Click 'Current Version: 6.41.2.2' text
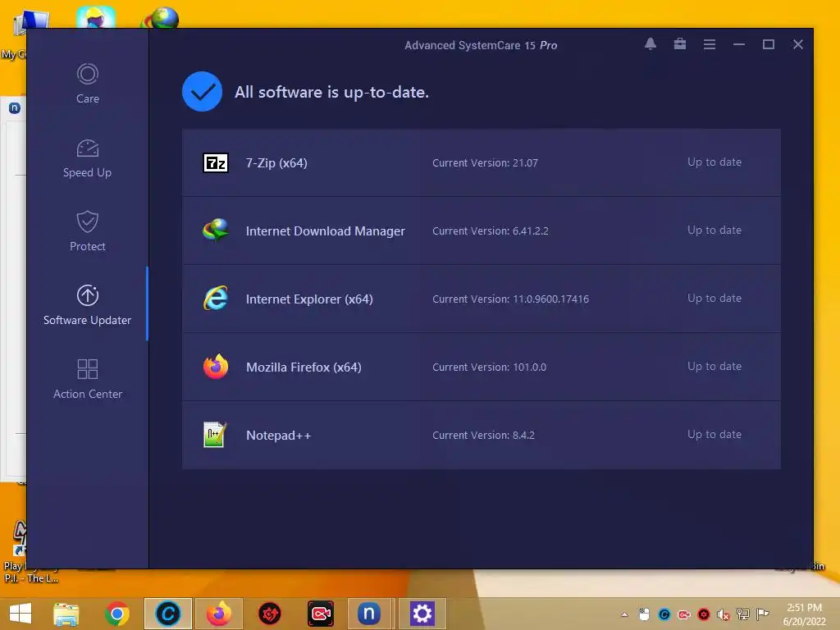 [491, 231]
